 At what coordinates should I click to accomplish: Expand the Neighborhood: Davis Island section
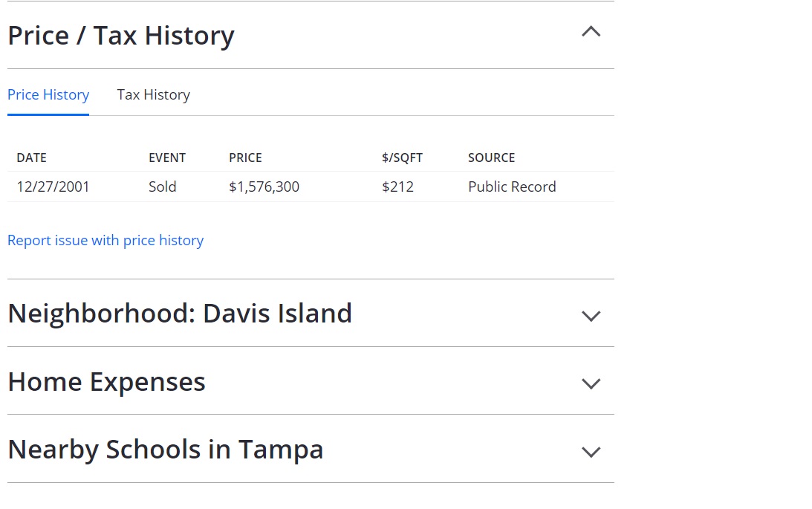pyautogui.click(x=591, y=316)
